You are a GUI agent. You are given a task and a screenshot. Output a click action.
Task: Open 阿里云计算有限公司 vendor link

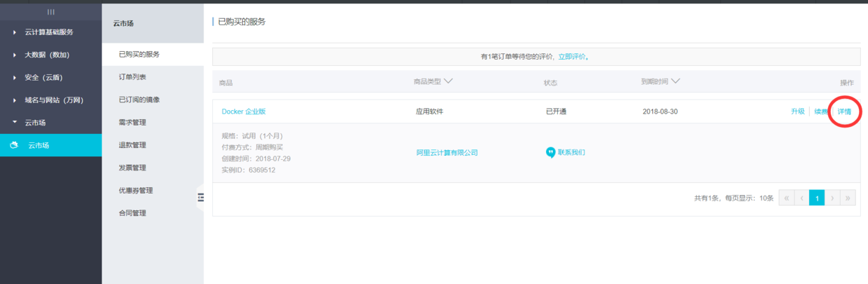tap(447, 152)
